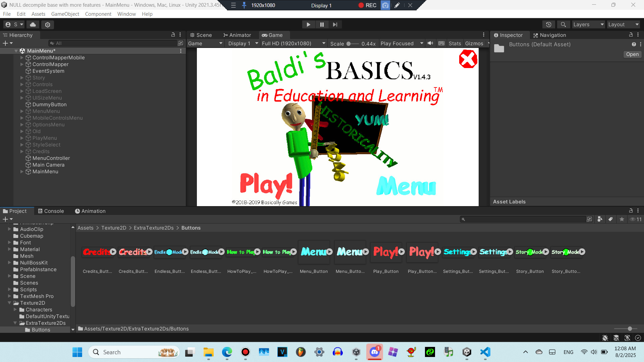Open the Layout dropdown
This screenshot has width=644, height=362.
tap(623, 24)
